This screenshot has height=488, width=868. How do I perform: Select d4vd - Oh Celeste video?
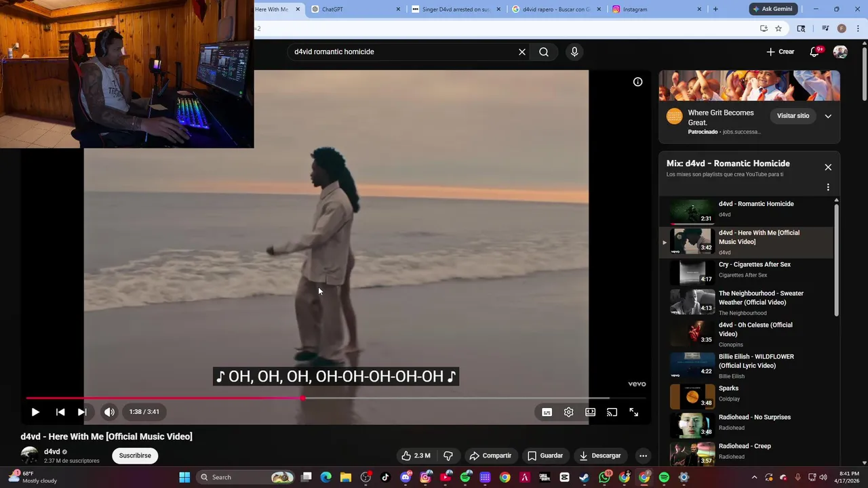tap(746, 334)
